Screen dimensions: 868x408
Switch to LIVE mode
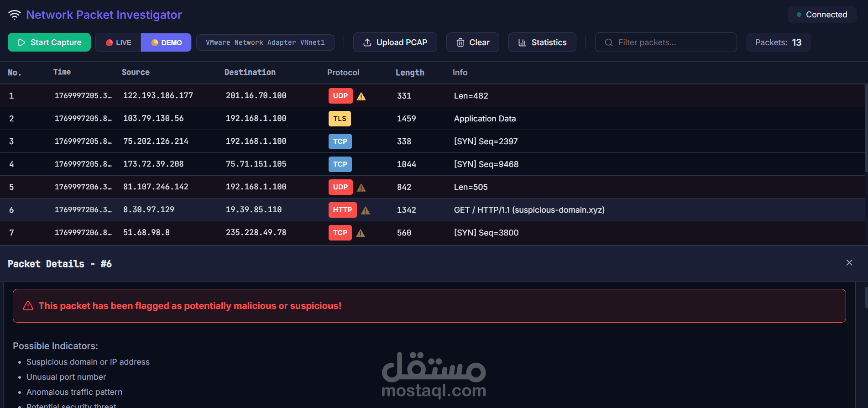119,42
